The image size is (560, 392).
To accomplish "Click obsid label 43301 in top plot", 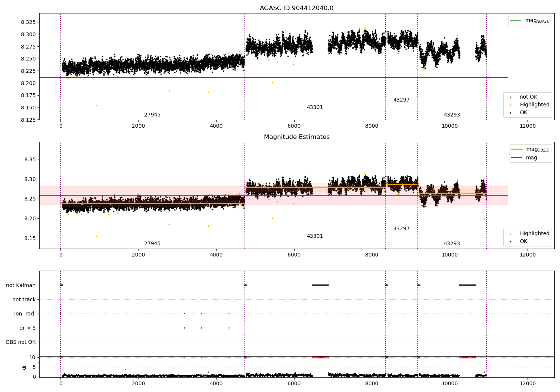I will point(315,108).
